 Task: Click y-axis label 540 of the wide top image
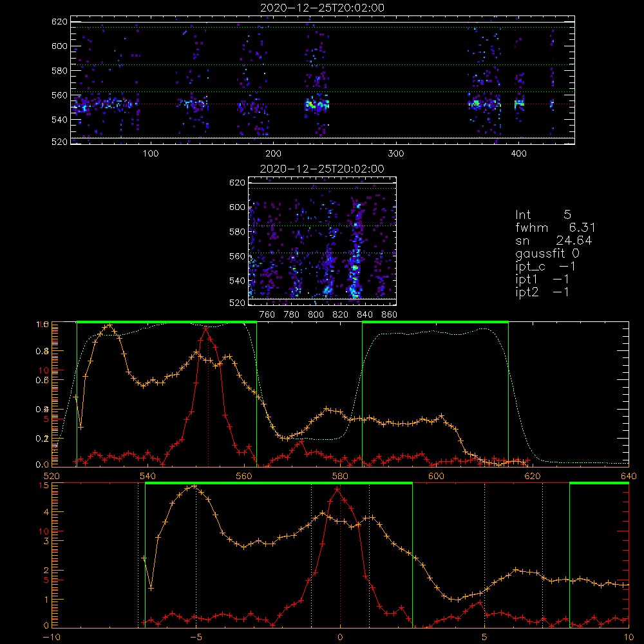click(59, 120)
